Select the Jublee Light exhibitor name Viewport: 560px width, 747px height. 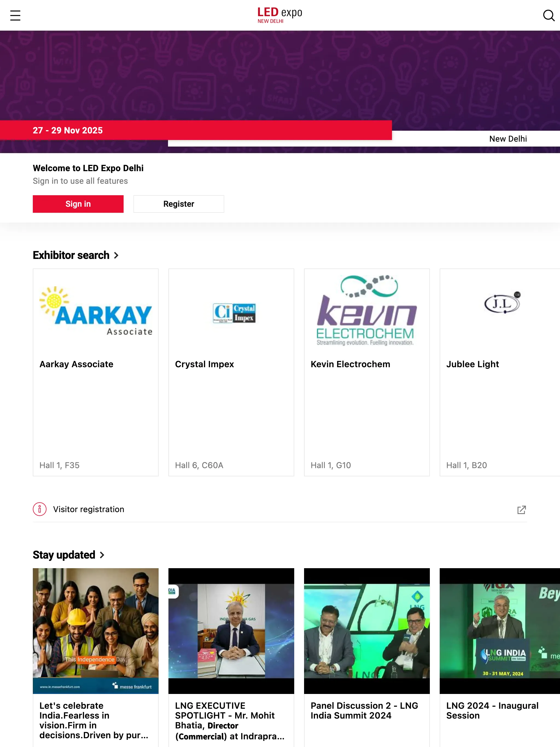472,364
